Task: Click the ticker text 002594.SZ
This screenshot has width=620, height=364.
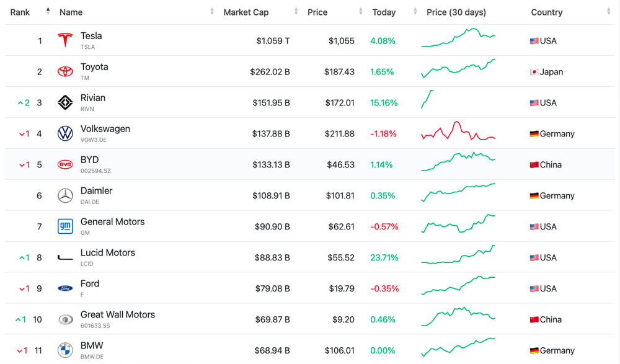Action: coord(95,171)
